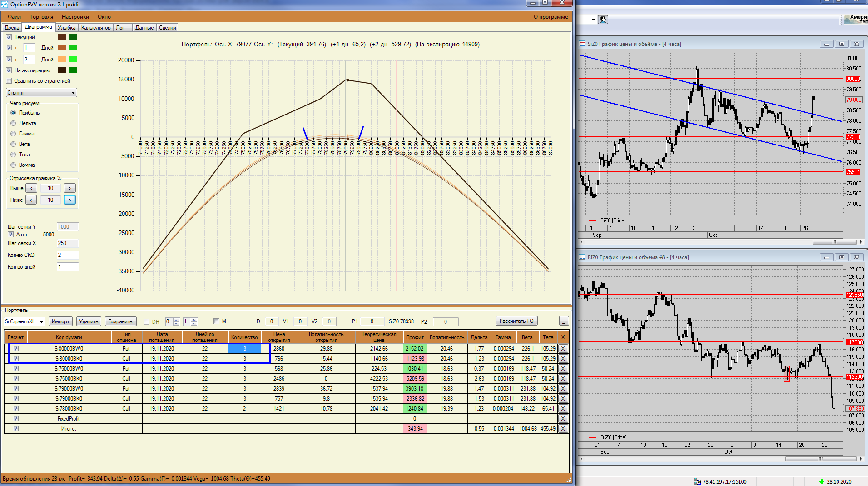
Task: Collapse the portfolio panel with the underscore button
Action: pos(564,321)
